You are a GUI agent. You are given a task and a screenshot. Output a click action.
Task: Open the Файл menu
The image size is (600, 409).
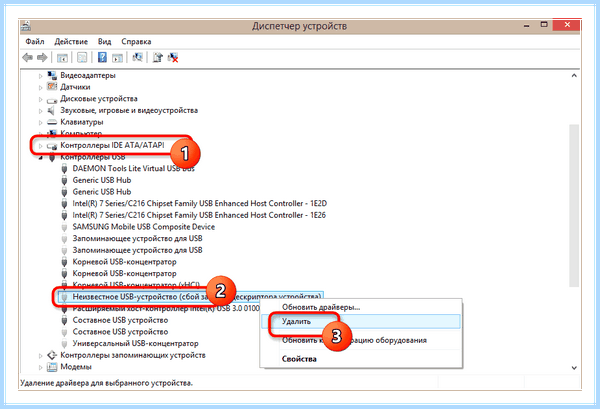point(35,41)
